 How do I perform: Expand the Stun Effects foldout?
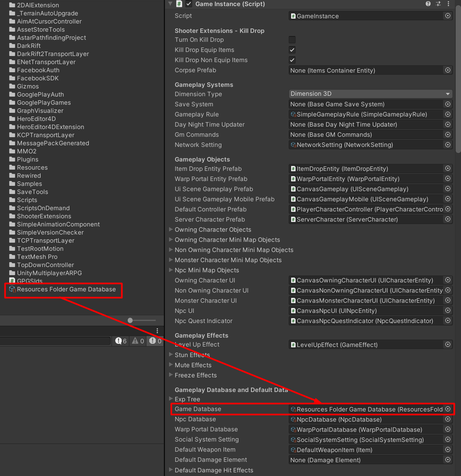(171, 355)
